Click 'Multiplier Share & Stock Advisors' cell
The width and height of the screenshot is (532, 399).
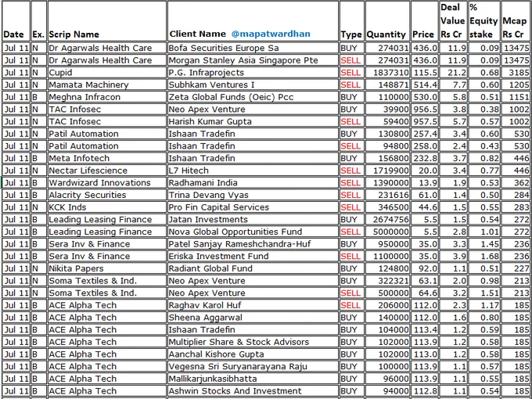pyautogui.click(x=253, y=342)
